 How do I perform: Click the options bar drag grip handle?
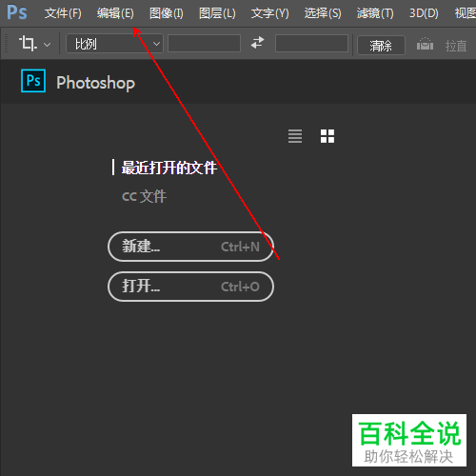tap(6, 43)
